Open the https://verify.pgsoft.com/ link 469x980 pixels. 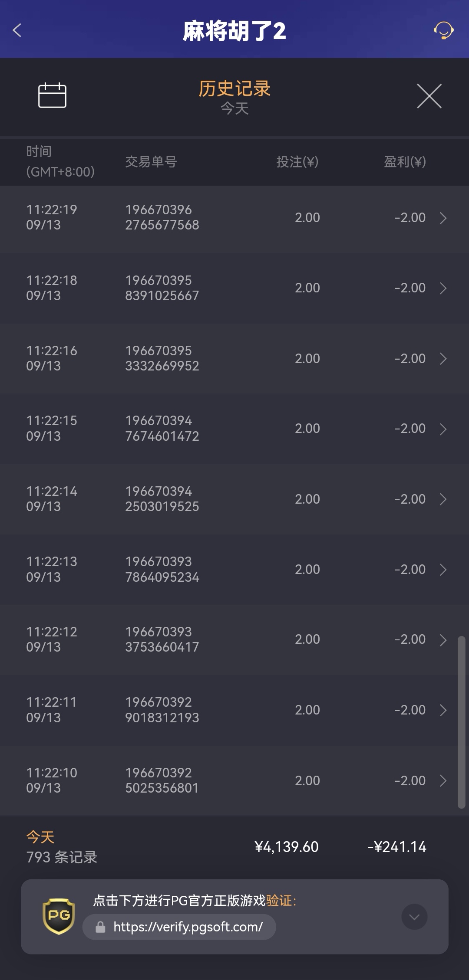coord(188,927)
